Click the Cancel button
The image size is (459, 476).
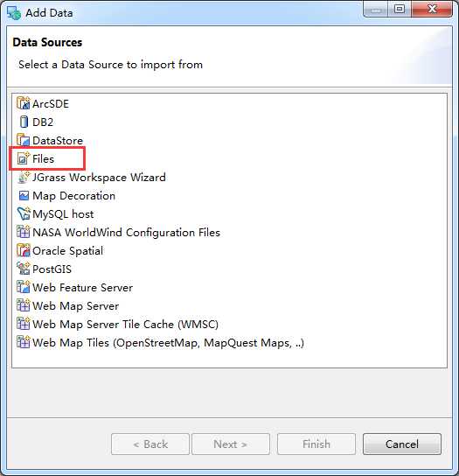tap(401, 444)
